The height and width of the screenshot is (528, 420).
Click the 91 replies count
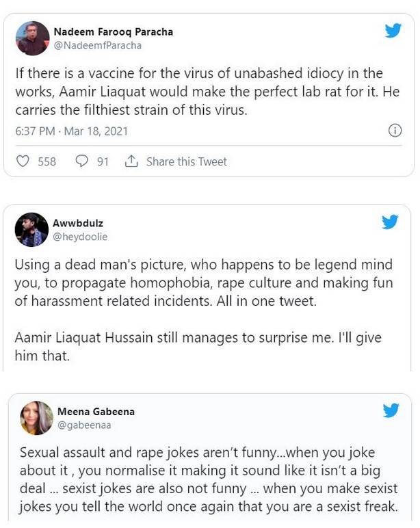click(103, 161)
